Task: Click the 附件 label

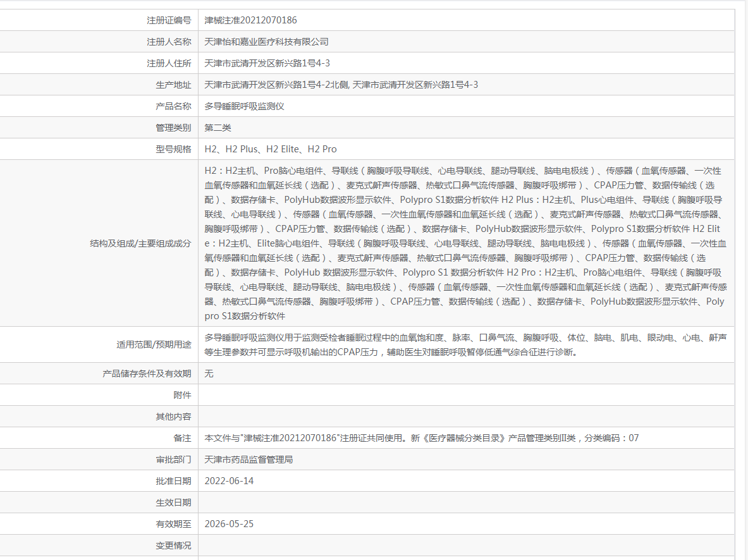Action: click(182, 395)
